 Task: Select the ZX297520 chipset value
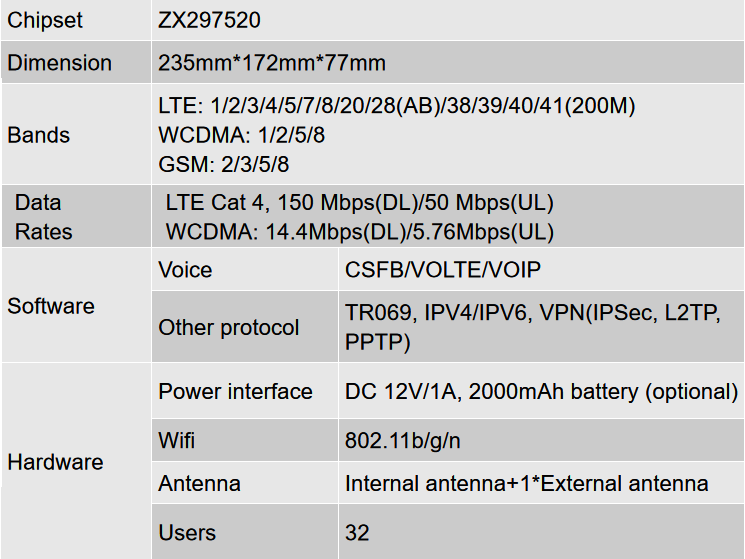pyautogui.click(x=209, y=20)
